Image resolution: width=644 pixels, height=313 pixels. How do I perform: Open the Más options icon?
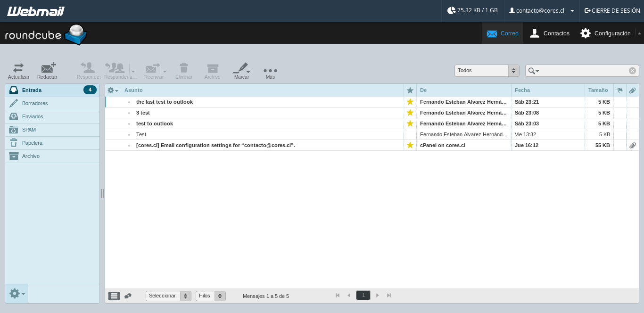(270, 71)
